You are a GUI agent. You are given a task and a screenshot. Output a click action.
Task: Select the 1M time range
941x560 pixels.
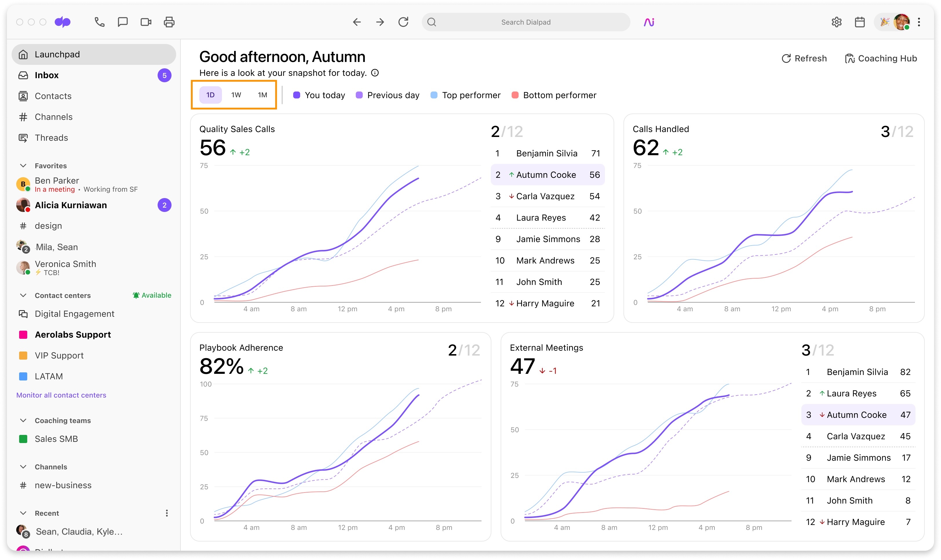[262, 95]
